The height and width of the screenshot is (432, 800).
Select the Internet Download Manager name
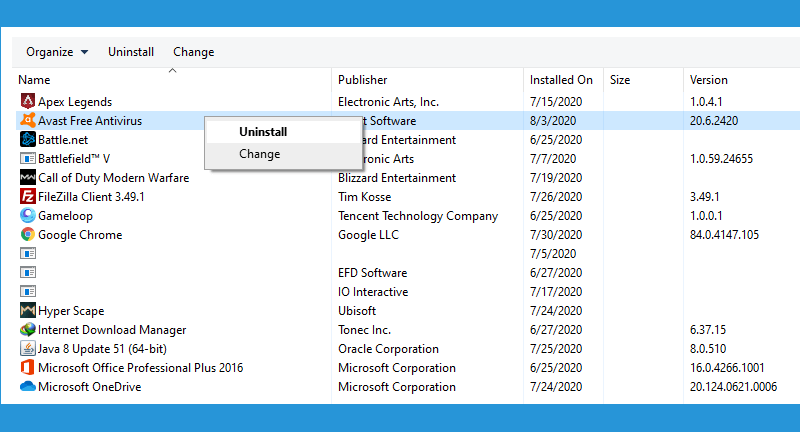(112, 330)
